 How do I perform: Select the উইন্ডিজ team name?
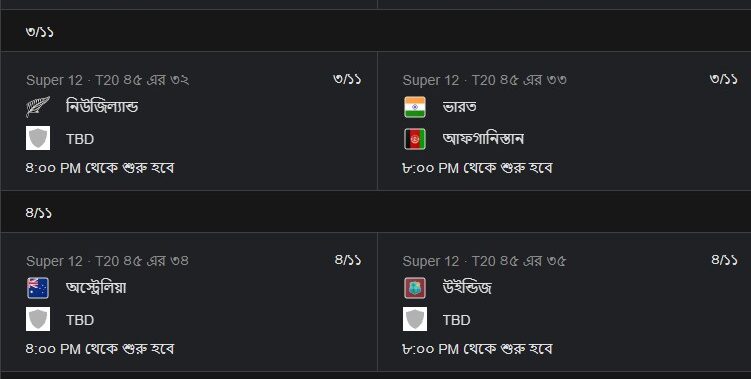click(467, 288)
